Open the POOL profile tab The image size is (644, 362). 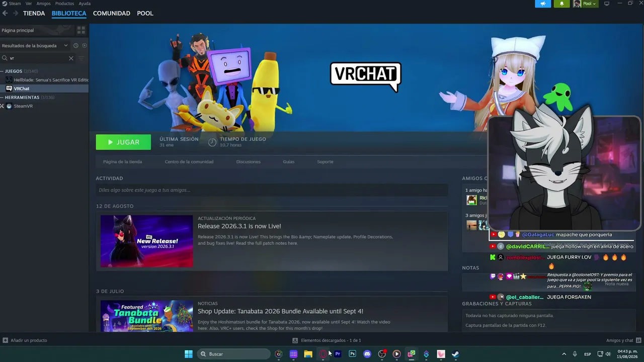click(x=145, y=14)
